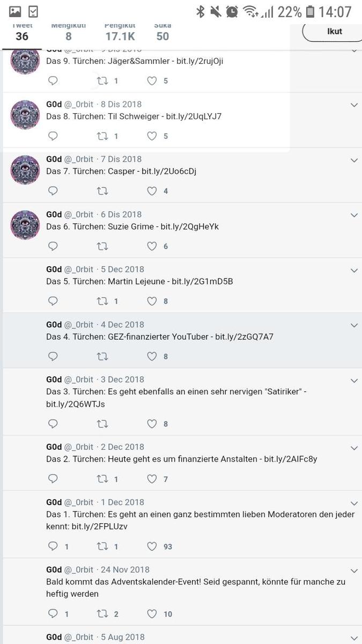Like the GEZ-finanzierter YouTuber tweet
Viewport: 362px width, 644px height.
click(152, 356)
